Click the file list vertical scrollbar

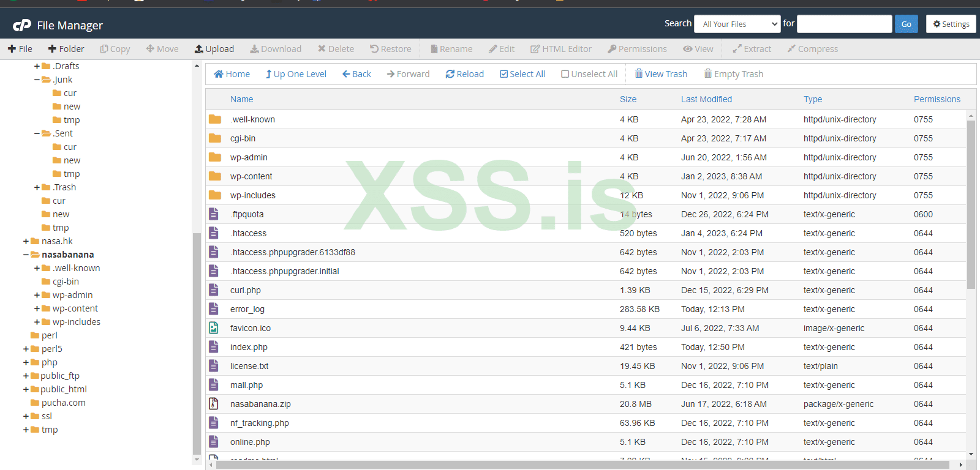[x=971, y=204]
